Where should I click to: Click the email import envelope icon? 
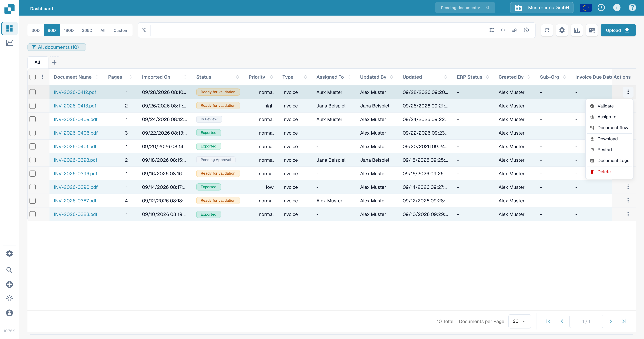592,30
